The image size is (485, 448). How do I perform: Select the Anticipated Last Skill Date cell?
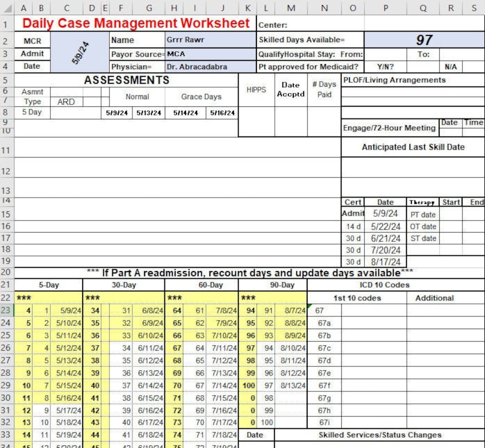(x=413, y=147)
